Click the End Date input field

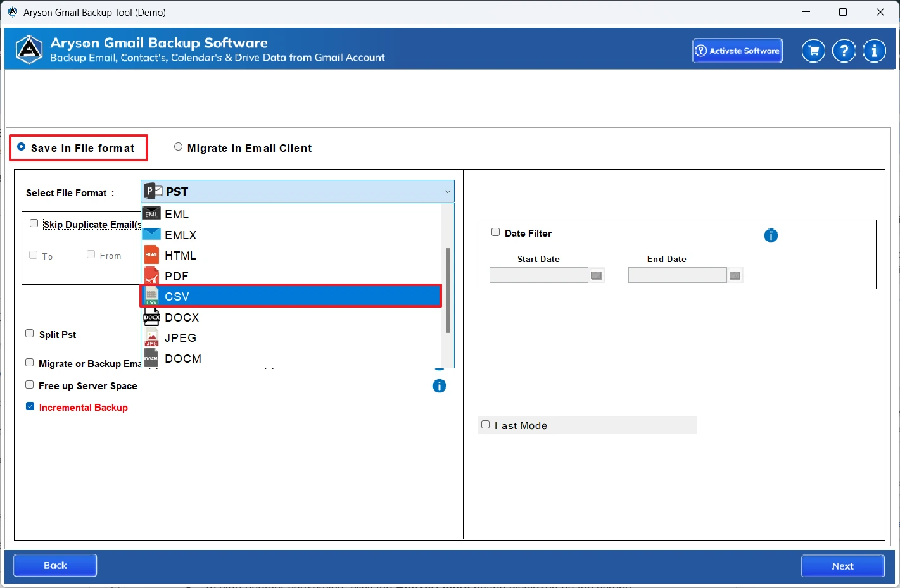[x=677, y=275]
